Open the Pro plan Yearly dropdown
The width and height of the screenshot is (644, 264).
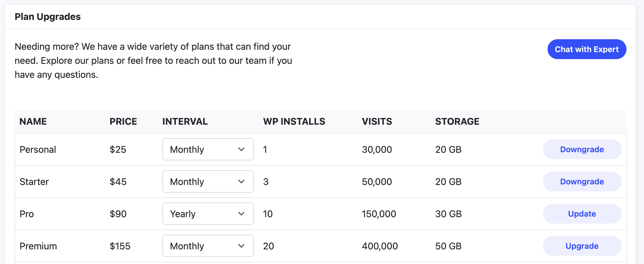pos(208,214)
